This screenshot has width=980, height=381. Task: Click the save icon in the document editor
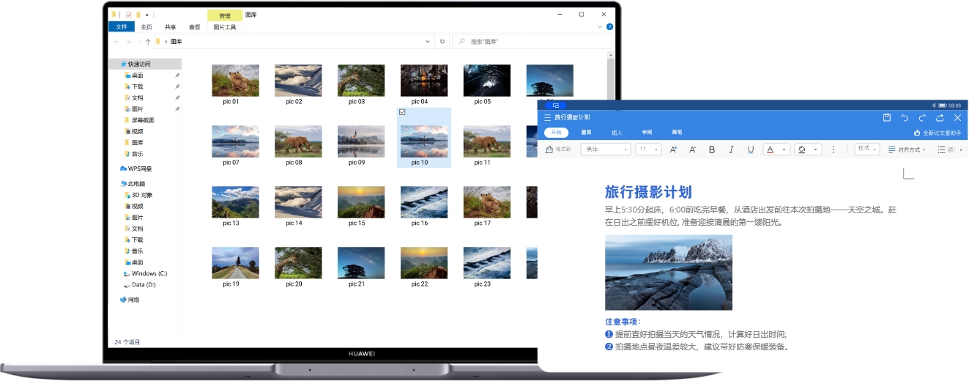pos(887,117)
